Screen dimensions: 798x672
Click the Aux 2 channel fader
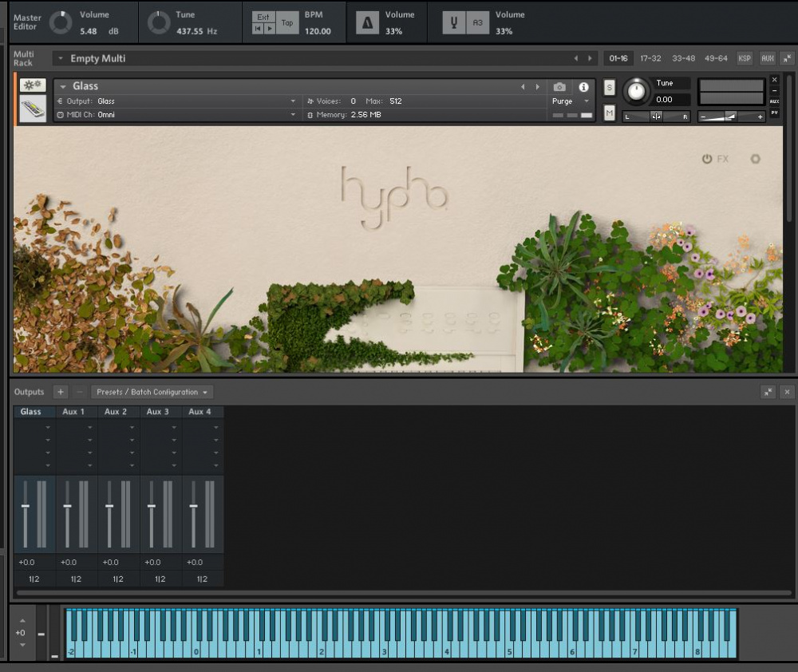point(109,506)
